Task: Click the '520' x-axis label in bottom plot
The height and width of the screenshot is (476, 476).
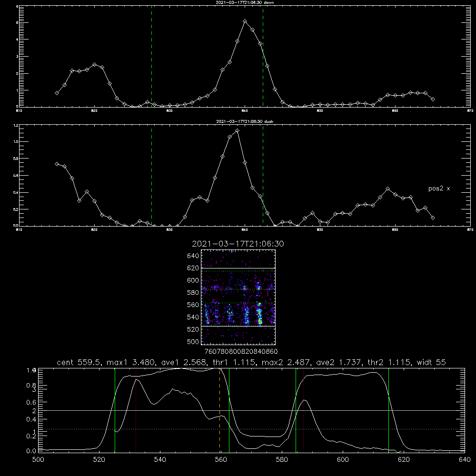Action: [99, 460]
